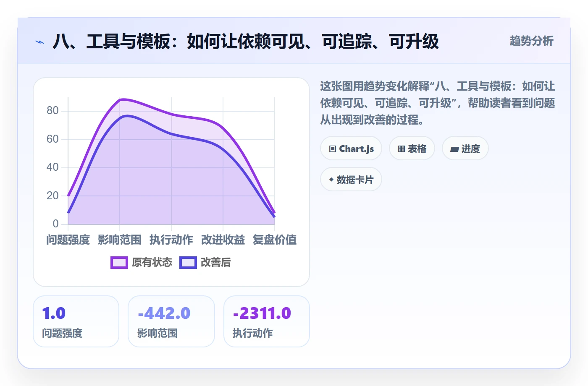Image resolution: width=588 pixels, height=386 pixels.
Task: Click the 问题强度 axis label on the chart
Action: (x=68, y=240)
